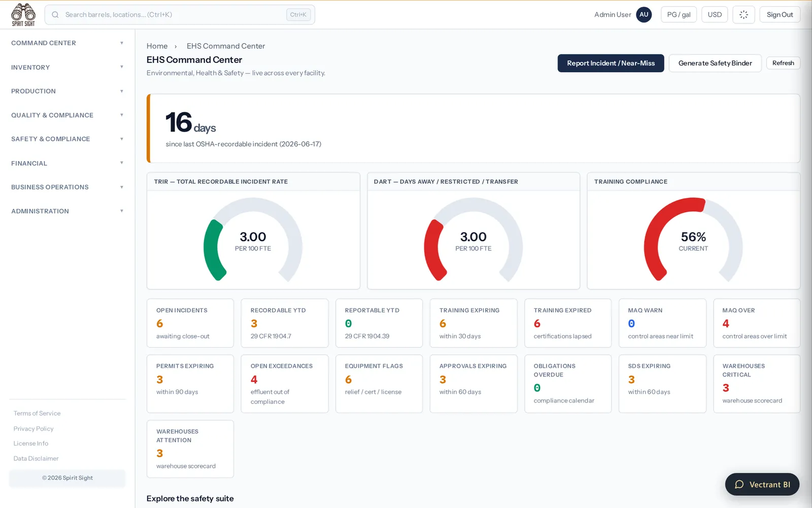Expand Financial arrow
812x508 pixels.
tap(122, 163)
